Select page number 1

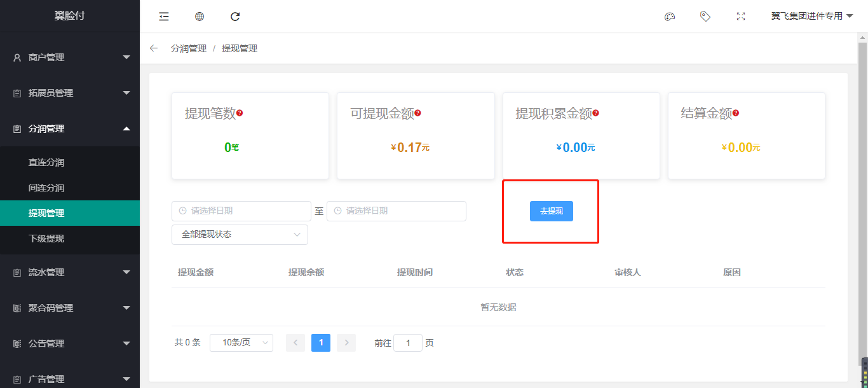click(321, 343)
